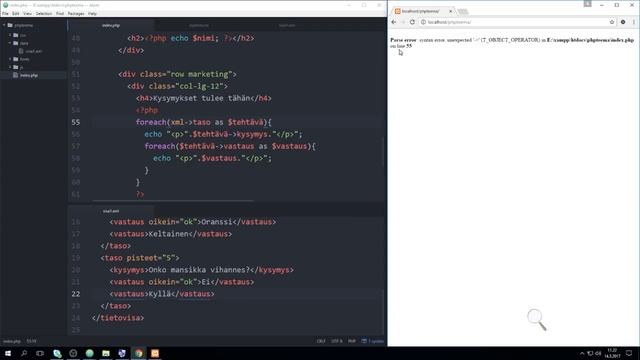Click the foreach(xml->taso as $tehtävä){ code line
This screenshot has height=360, width=640.
tap(204, 122)
